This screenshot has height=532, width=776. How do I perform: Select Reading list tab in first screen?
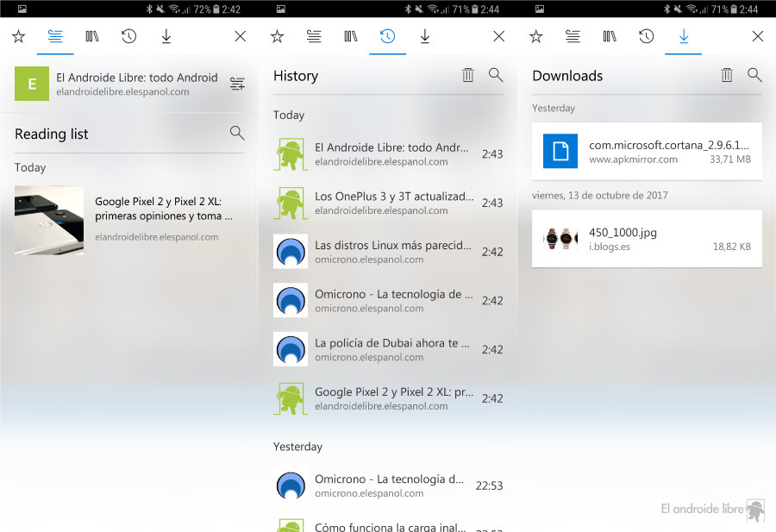click(x=55, y=36)
